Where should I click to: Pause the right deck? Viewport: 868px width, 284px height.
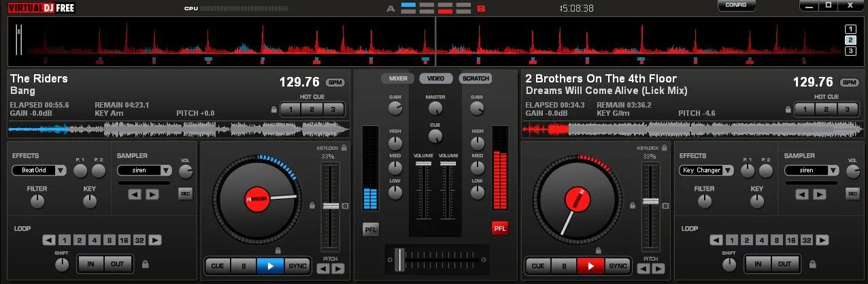564,266
